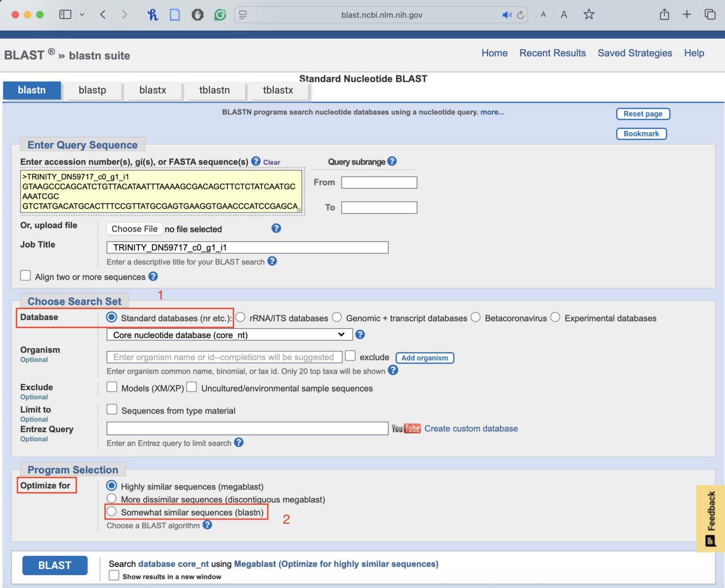The width and height of the screenshot is (725, 588).
Task: Click the help icon beside Job Title field
Action: pyautogui.click(x=272, y=261)
